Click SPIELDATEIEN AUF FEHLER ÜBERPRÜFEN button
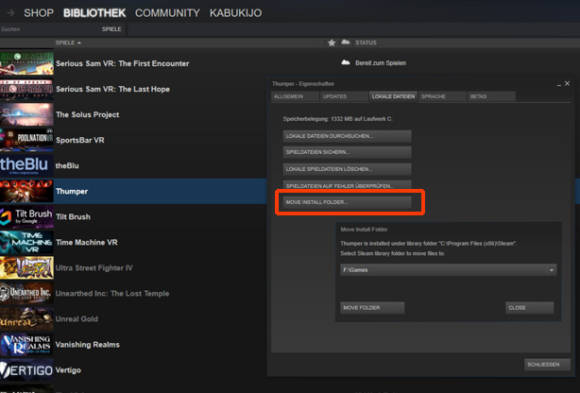The width and height of the screenshot is (580, 393). click(347, 185)
